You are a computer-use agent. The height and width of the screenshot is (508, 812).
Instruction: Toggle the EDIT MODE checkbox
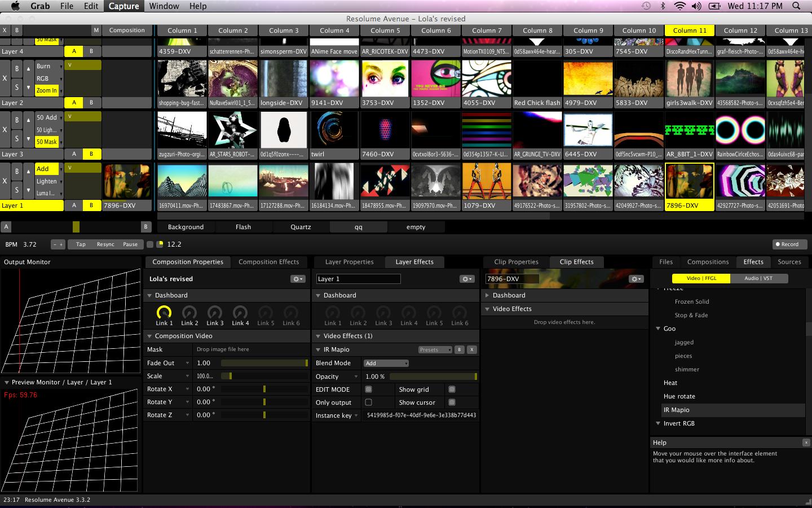[368, 389]
